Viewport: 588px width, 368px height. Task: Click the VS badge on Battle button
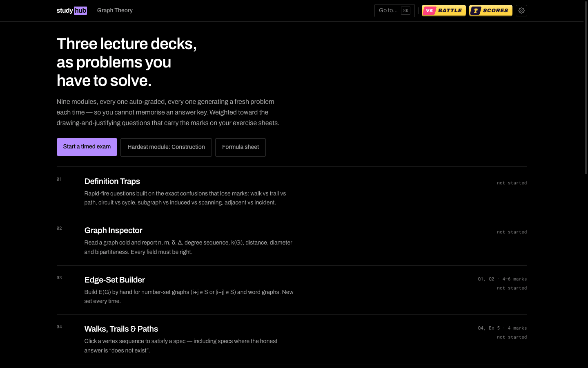pos(429,11)
